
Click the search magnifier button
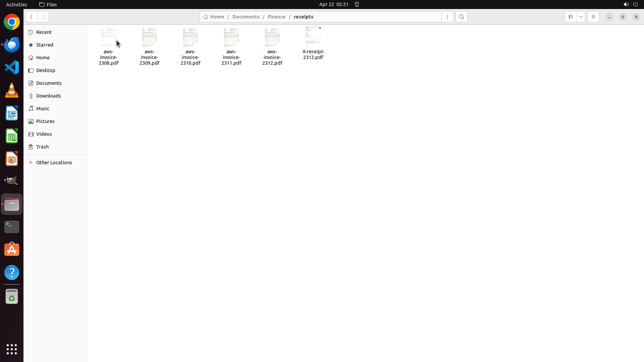click(x=461, y=17)
